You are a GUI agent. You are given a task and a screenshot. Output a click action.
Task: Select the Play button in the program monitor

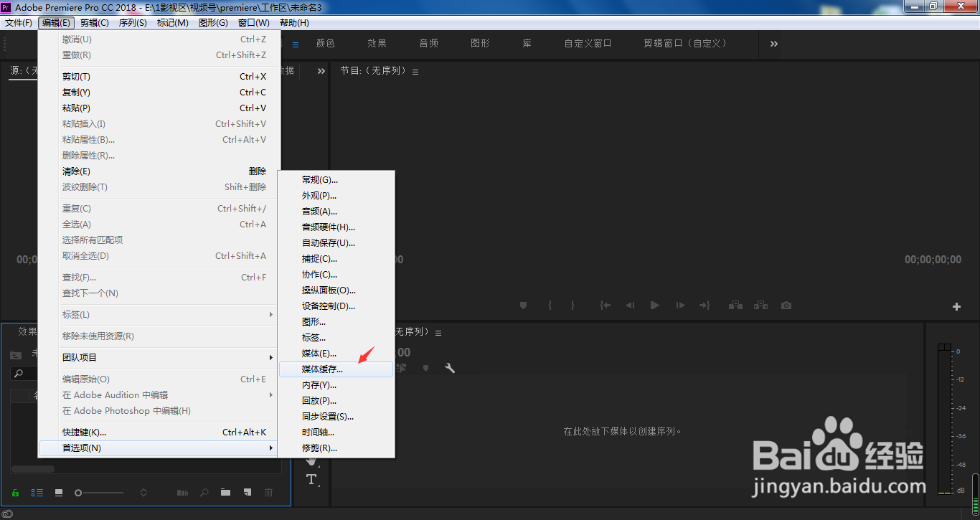(x=654, y=306)
